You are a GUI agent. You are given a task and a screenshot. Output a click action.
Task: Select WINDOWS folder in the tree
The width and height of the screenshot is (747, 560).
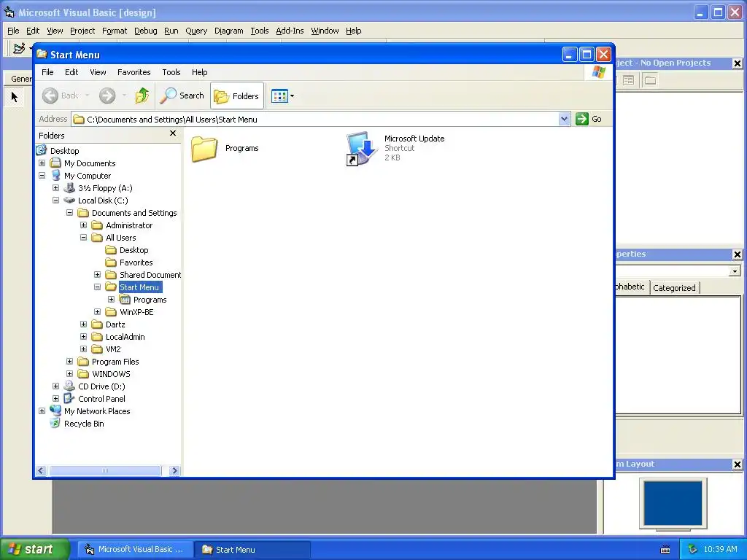[111, 374]
